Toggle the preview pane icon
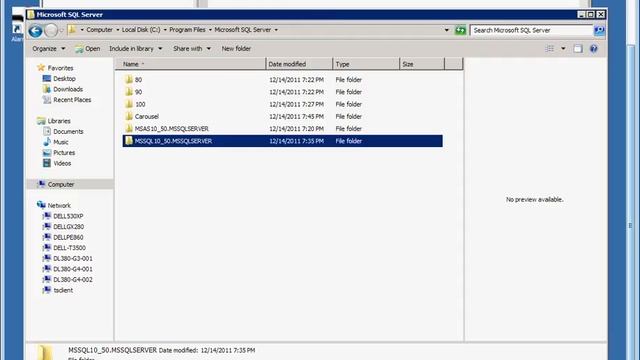This screenshot has height=360, width=640. (x=578, y=49)
